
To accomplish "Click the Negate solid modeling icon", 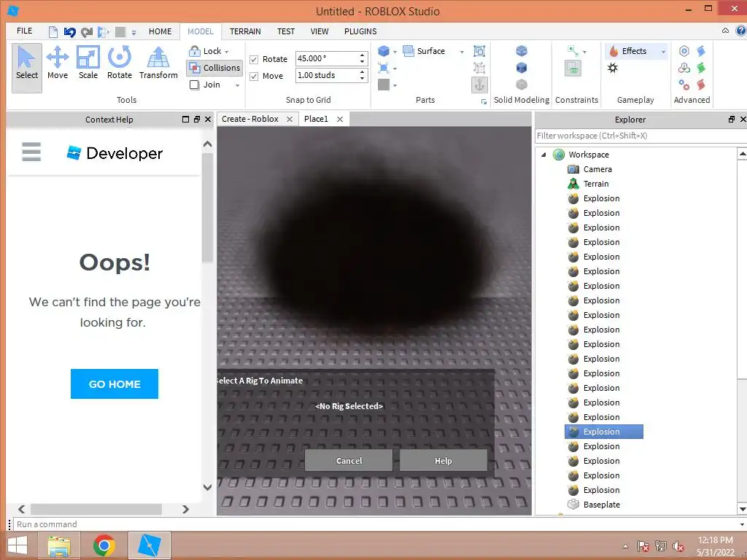I will click(522, 68).
